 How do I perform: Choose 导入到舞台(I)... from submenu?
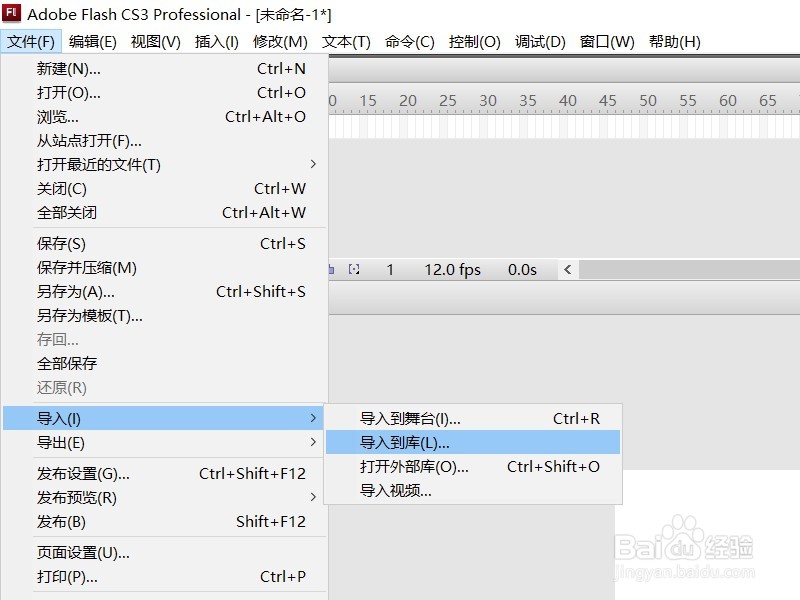[x=473, y=418]
